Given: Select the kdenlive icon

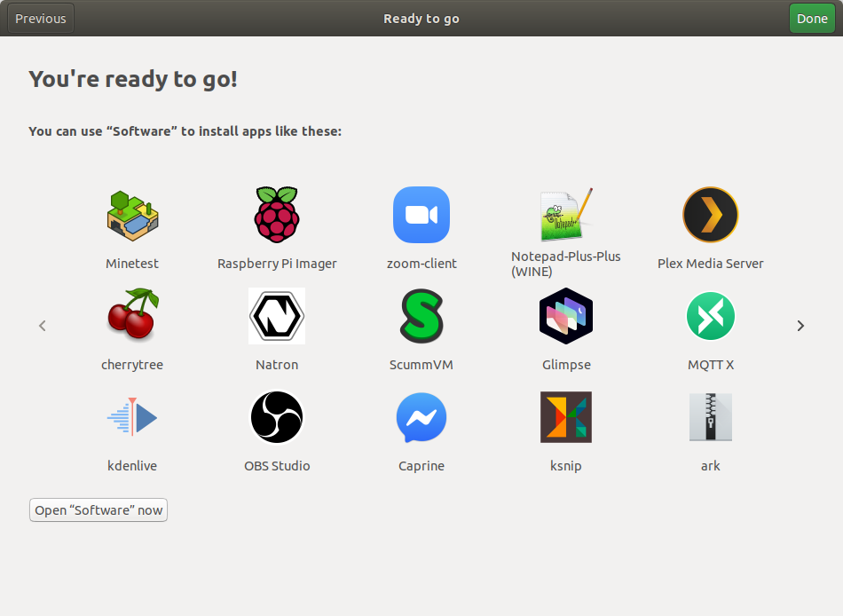Looking at the screenshot, I should coord(132,417).
